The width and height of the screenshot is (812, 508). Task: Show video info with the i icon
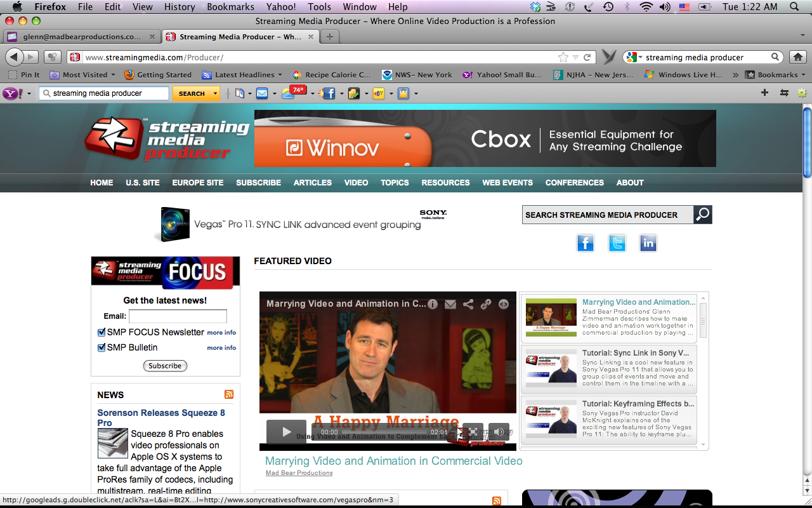point(433,304)
